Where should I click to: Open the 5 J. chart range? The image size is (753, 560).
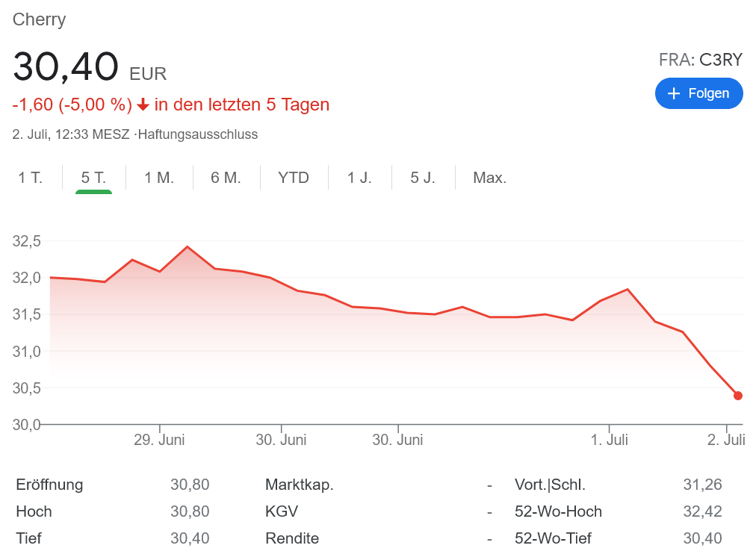pyautogui.click(x=423, y=178)
